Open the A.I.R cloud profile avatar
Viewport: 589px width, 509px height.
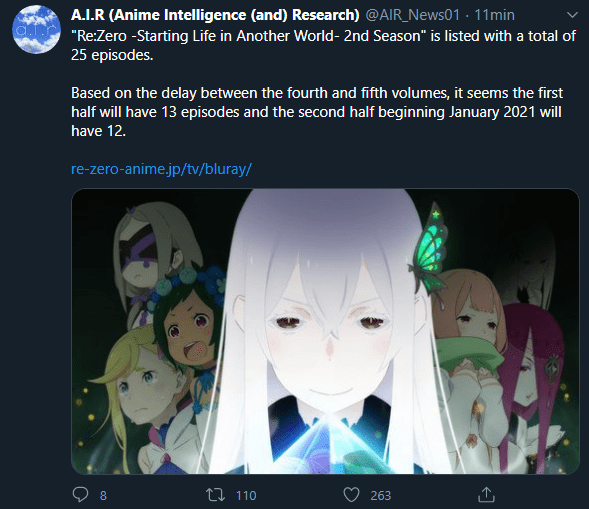(x=36, y=29)
